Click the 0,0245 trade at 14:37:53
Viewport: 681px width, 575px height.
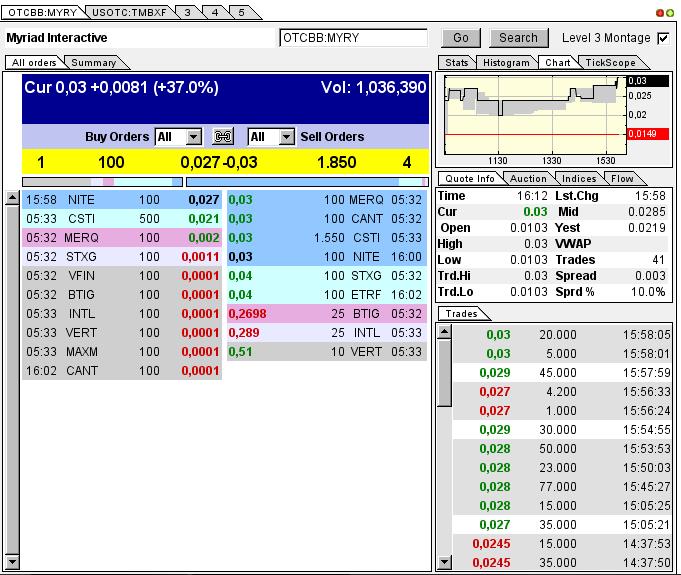click(562, 543)
